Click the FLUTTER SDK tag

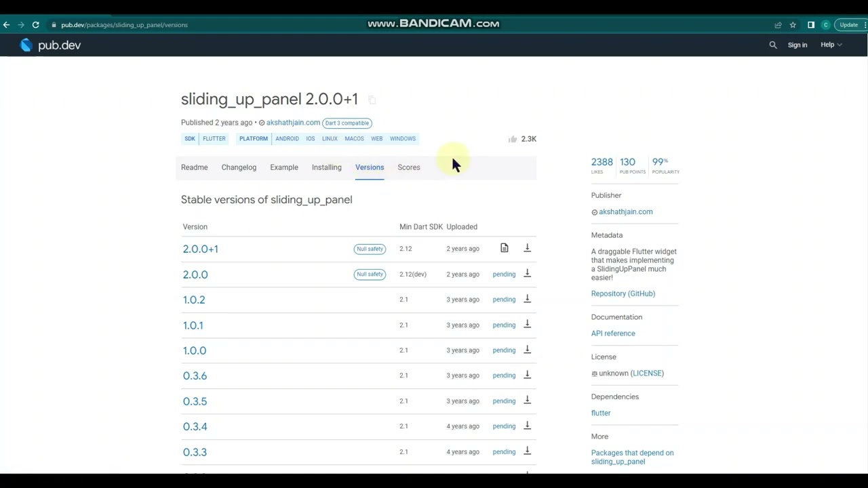pos(214,139)
